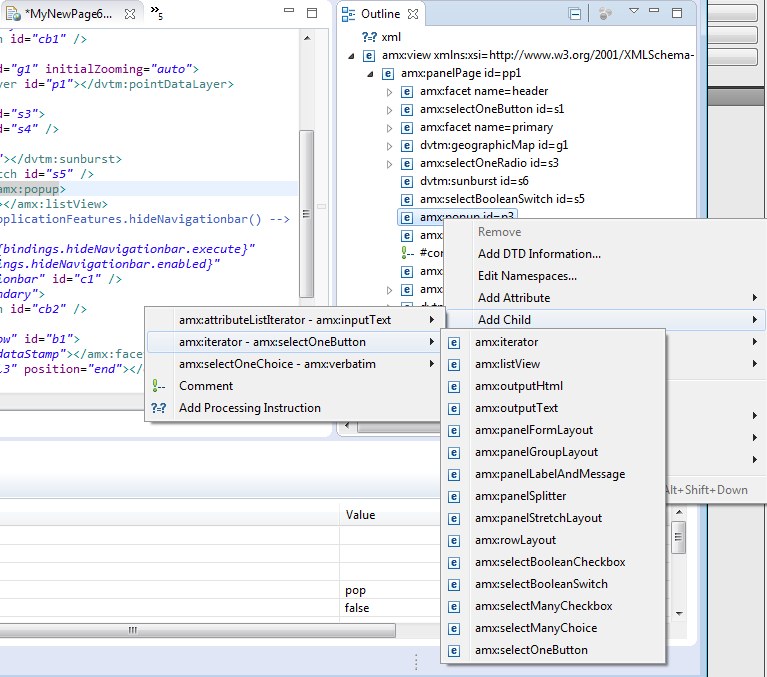Select amx:selectBooleanSwitch id=s5 in outline

tap(502, 199)
